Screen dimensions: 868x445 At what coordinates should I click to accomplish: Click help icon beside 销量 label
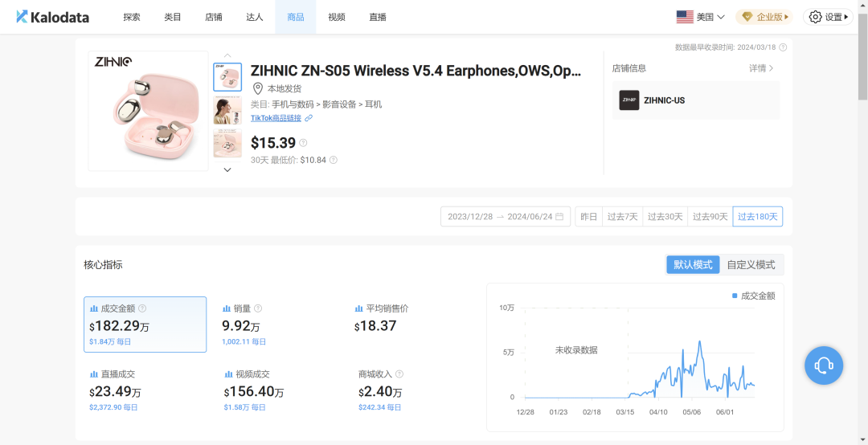258,308
